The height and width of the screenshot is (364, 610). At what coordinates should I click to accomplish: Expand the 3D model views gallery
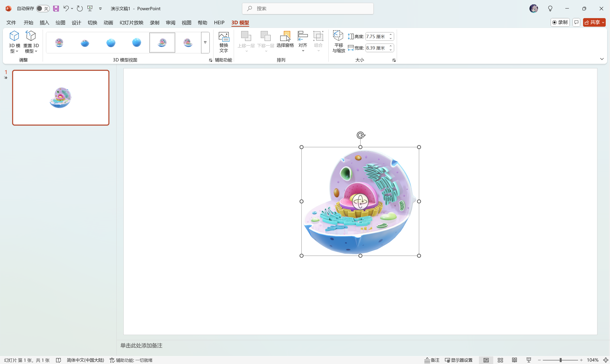click(205, 42)
